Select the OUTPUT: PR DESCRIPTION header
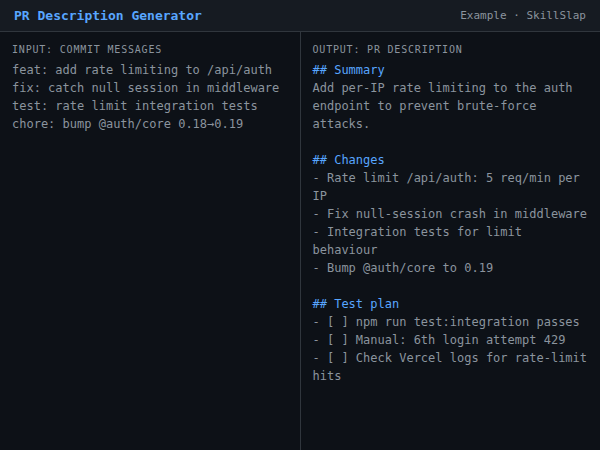This screenshot has width=600, height=450. 387,49
